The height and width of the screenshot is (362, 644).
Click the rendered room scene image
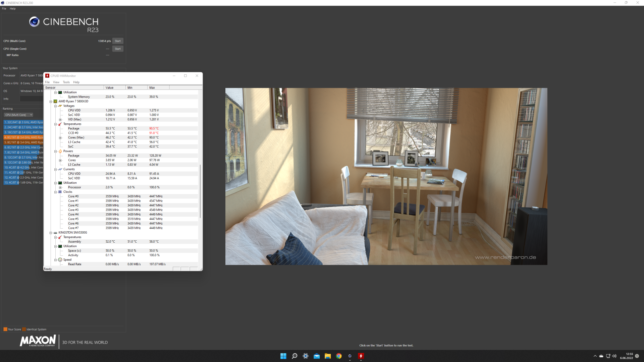pyautogui.click(x=386, y=176)
